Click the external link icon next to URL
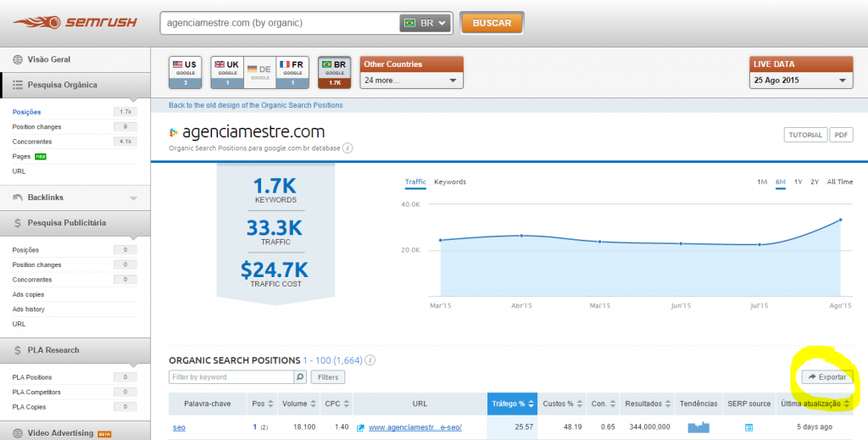The image size is (868, 440). click(x=361, y=427)
